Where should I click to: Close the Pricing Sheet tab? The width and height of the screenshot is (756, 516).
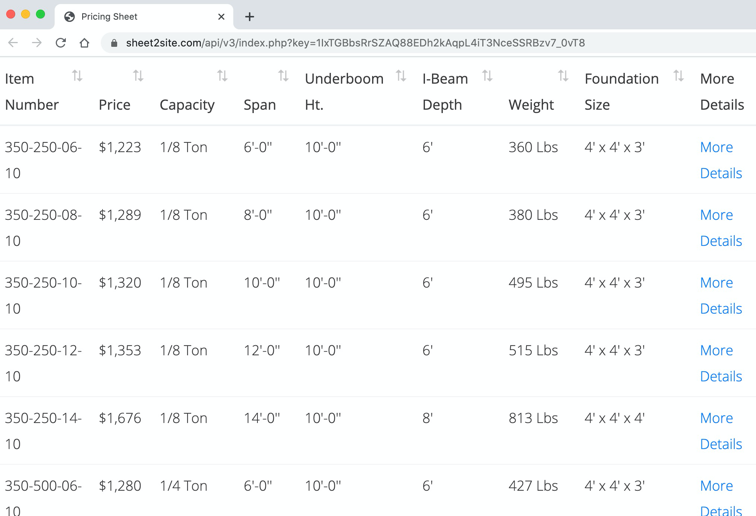click(x=221, y=16)
